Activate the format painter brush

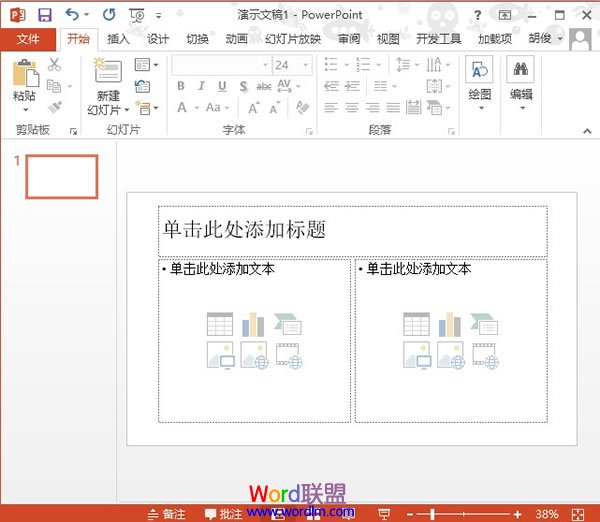pyautogui.click(x=55, y=108)
